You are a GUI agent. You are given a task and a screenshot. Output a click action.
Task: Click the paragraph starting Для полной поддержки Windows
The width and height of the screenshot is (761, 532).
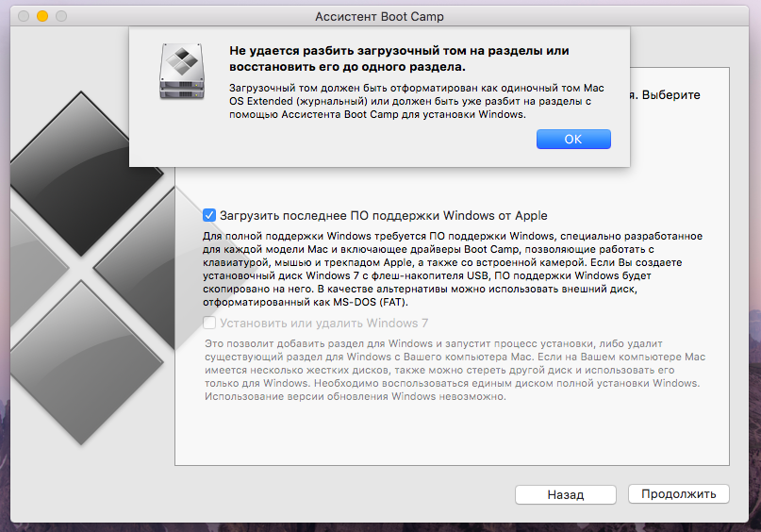pos(453,269)
